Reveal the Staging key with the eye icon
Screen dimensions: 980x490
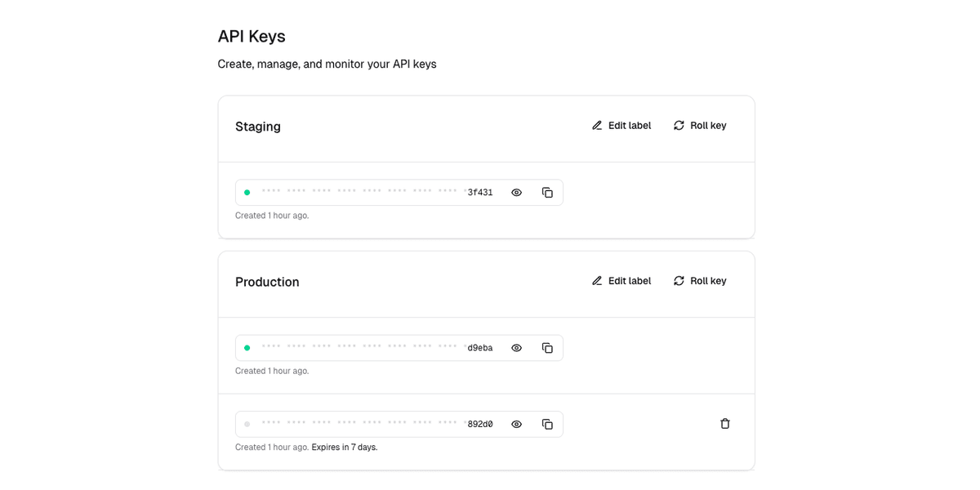tap(516, 192)
